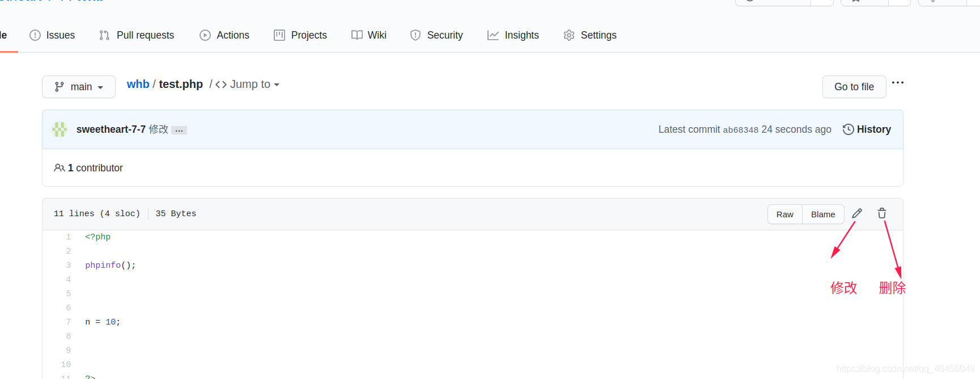Viewport: 980px width, 379px height.
Task: Delete the file with trash icon
Action: (x=882, y=213)
